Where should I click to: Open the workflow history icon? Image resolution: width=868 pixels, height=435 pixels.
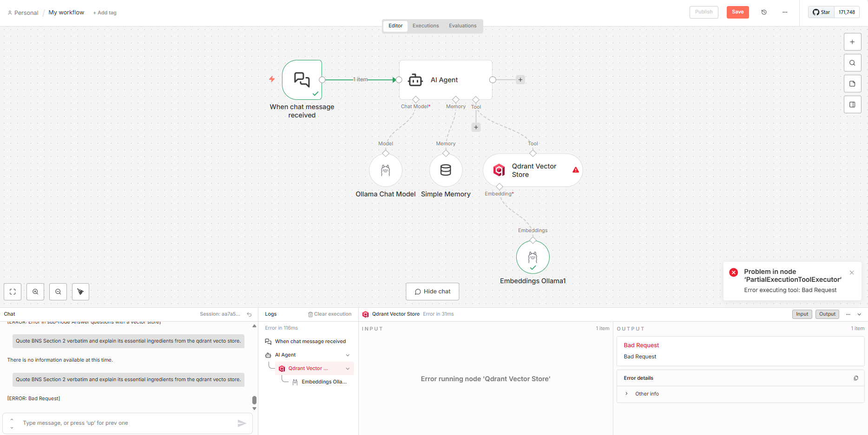pos(764,12)
